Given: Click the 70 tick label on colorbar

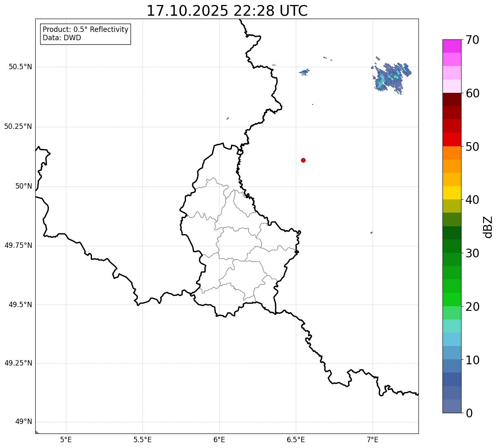Looking at the screenshot, I should pos(472,40).
